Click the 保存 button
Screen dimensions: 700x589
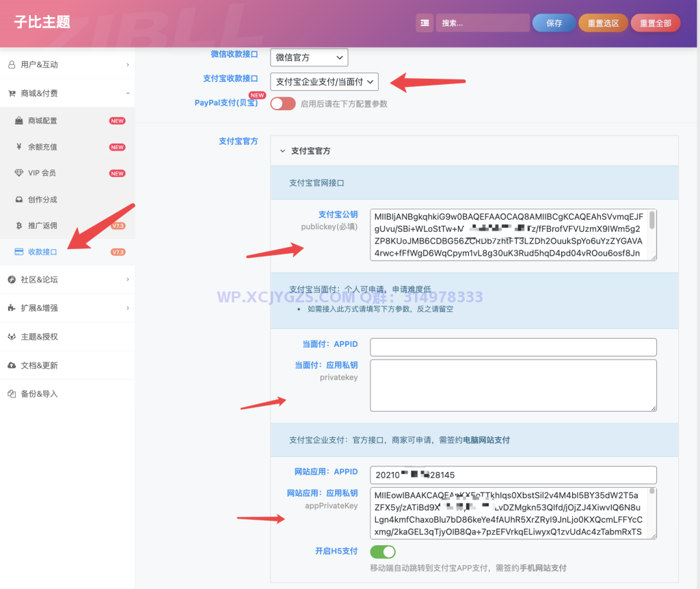tap(554, 23)
